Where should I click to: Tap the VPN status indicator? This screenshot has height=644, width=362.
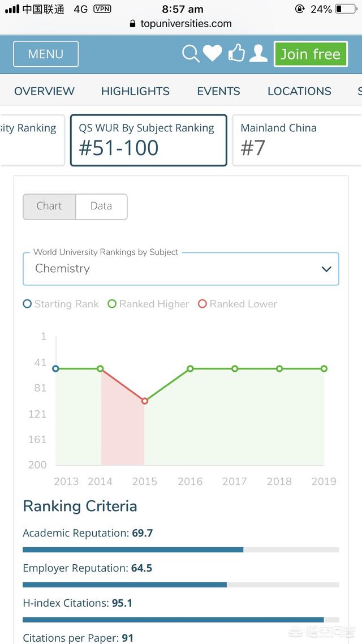point(102,8)
